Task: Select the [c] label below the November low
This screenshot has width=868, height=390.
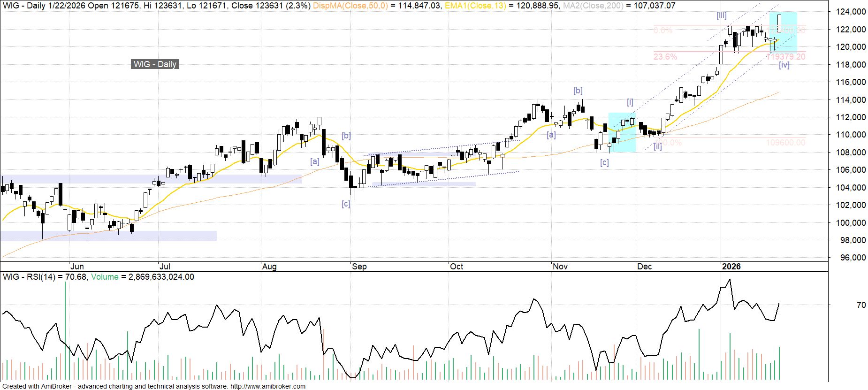Action: (604, 163)
